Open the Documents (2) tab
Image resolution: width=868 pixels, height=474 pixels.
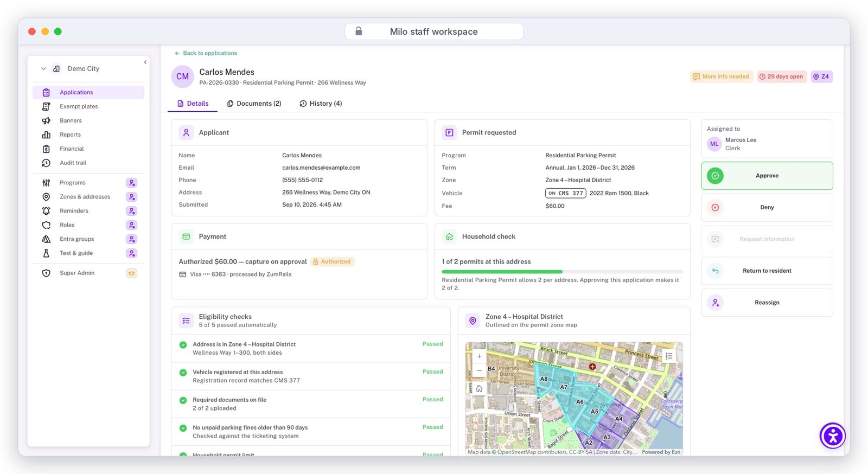point(254,104)
